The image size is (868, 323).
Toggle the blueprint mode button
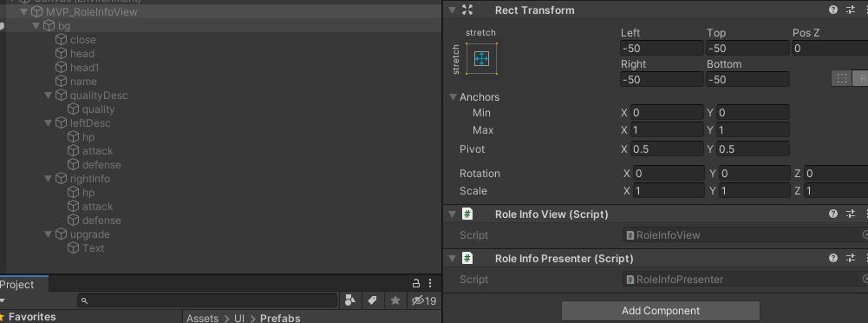click(x=841, y=79)
